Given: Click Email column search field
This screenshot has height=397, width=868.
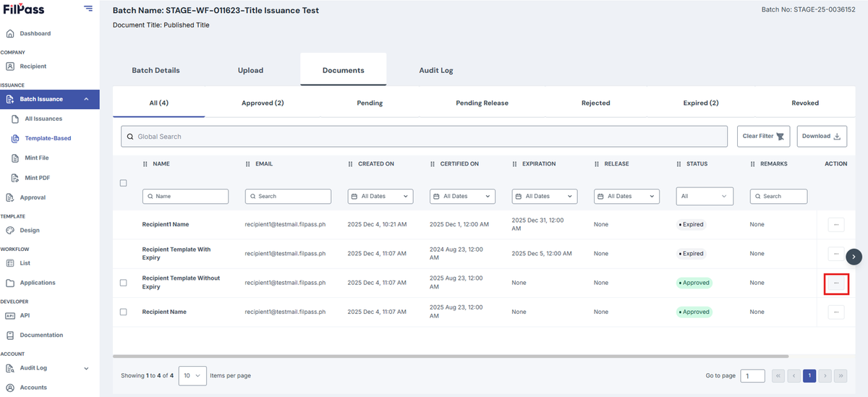Looking at the screenshot, I should [288, 196].
